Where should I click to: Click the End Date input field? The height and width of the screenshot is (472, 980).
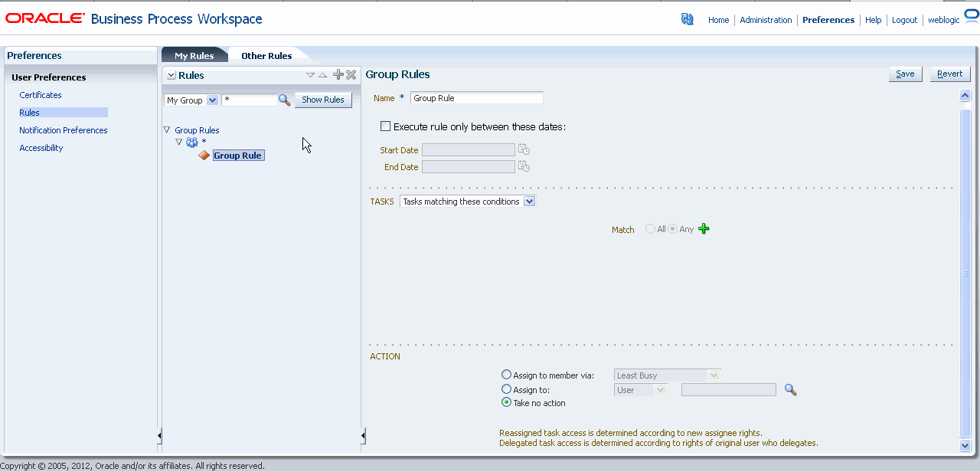coord(469,167)
